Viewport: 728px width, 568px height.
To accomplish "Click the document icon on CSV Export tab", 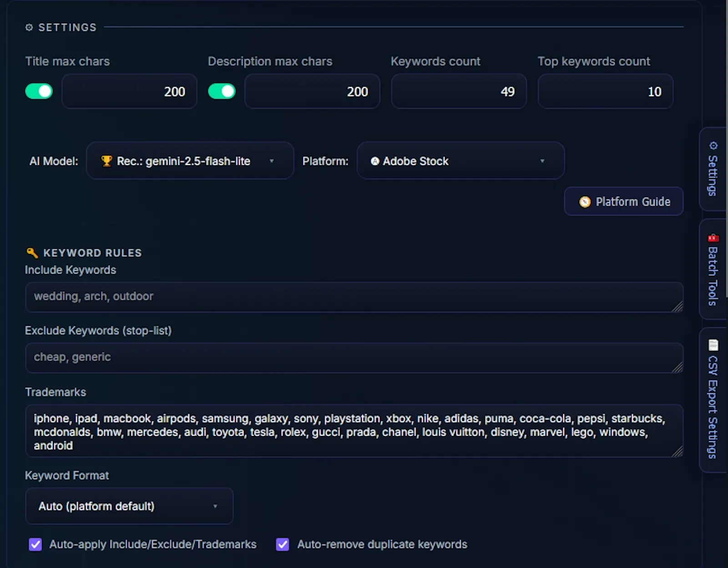I will (713, 345).
